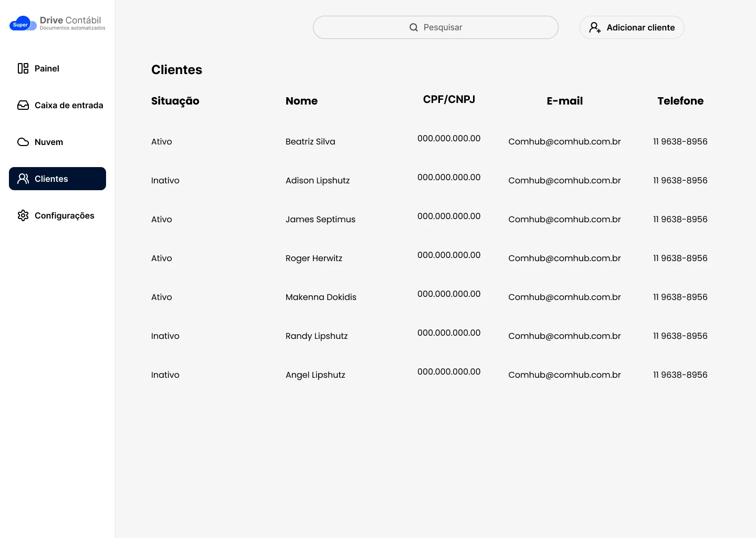Viewport: 756px width, 538px height.
Task: Click Inativo status of Randy Lipshutz
Action: pyautogui.click(x=165, y=336)
